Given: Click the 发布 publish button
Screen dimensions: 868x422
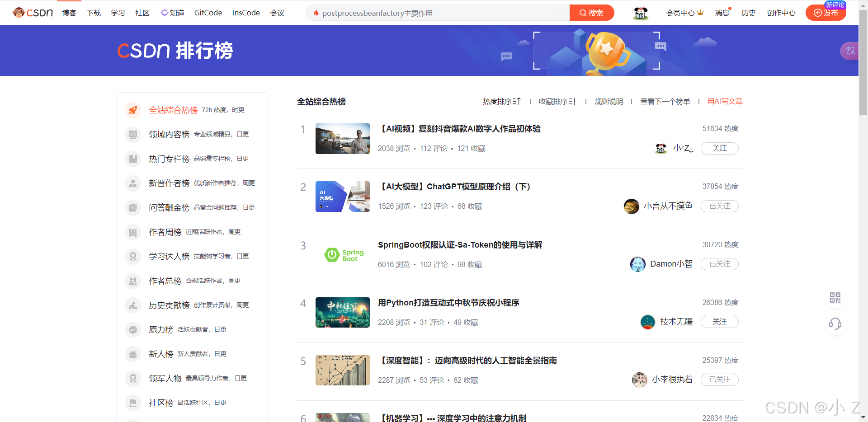Looking at the screenshot, I should (x=826, y=13).
